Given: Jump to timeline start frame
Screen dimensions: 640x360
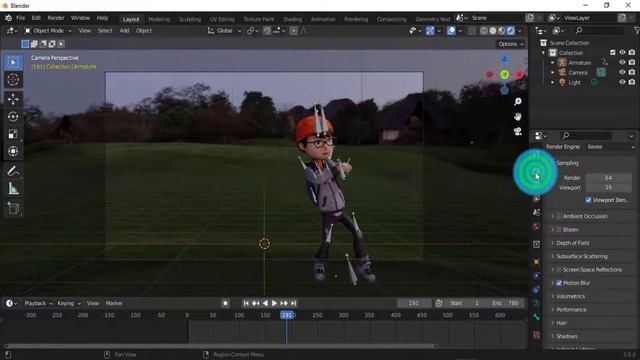Looking at the screenshot, I should (x=246, y=303).
